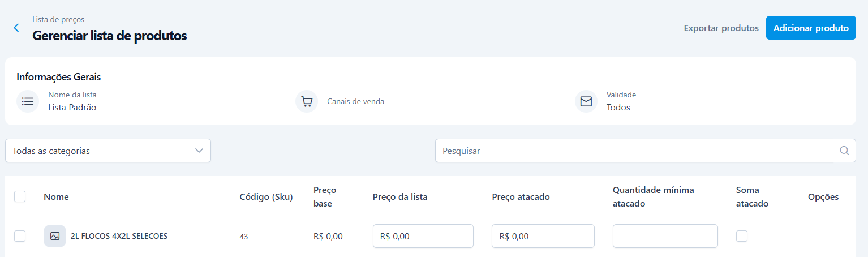Click the list icon beside Nome da lista

click(x=28, y=101)
